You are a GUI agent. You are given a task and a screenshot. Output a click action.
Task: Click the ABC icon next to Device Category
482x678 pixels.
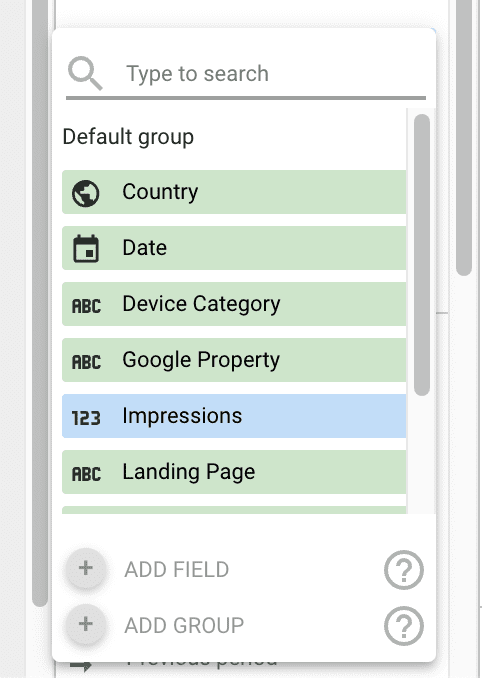coord(86,306)
